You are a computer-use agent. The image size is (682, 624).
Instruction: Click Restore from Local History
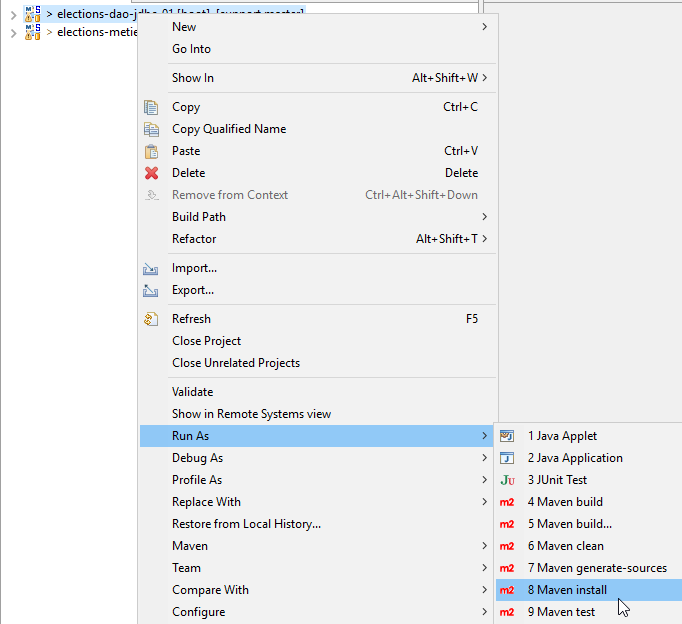pos(246,524)
